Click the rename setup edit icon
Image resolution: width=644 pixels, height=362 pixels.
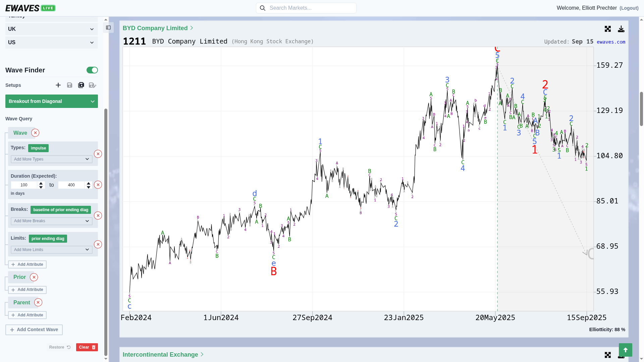click(x=92, y=85)
